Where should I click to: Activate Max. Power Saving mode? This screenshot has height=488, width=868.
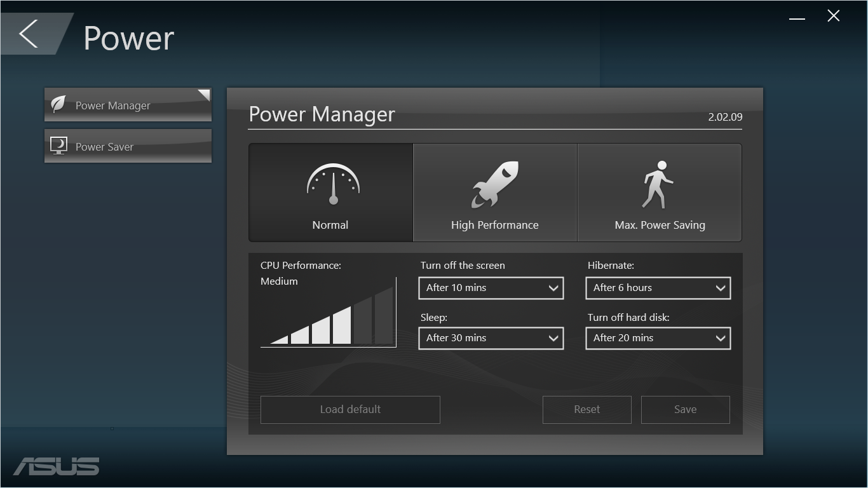[x=660, y=193]
